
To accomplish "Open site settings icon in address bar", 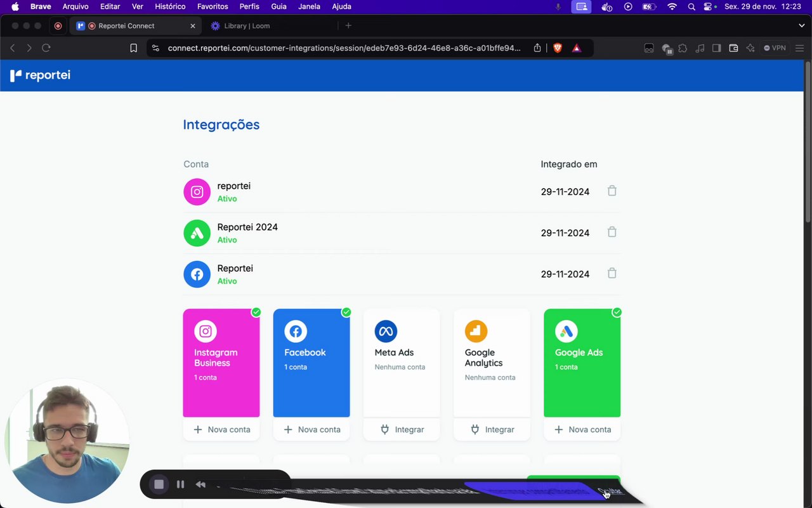I will 156,48.
